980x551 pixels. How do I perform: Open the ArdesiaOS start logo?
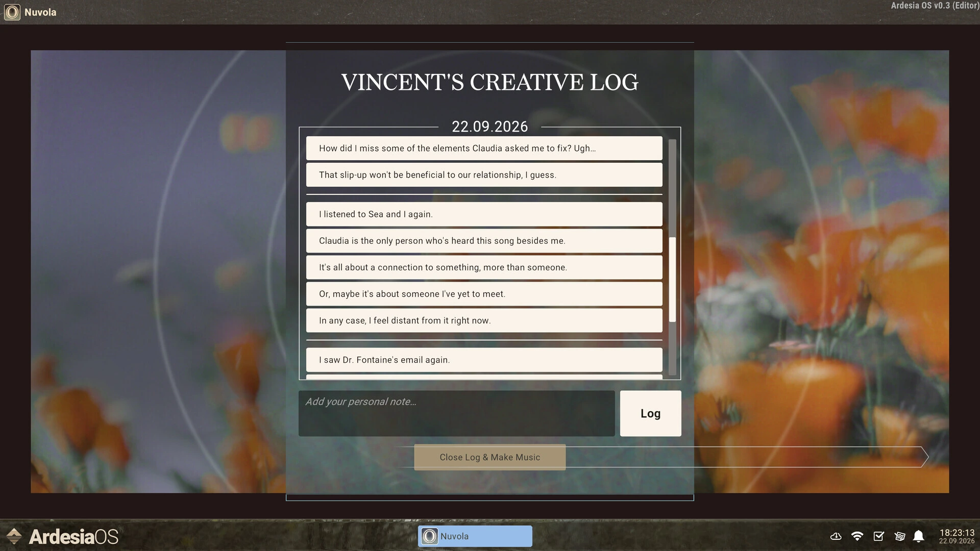[x=62, y=536]
